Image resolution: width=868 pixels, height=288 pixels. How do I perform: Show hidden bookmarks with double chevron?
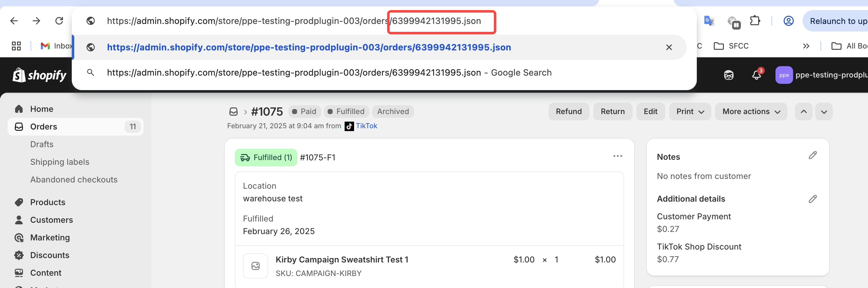(x=806, y=46)
